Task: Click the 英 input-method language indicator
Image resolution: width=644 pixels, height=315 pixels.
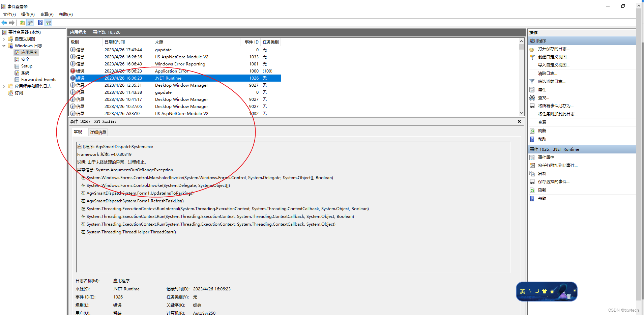Action: [523, 291]
